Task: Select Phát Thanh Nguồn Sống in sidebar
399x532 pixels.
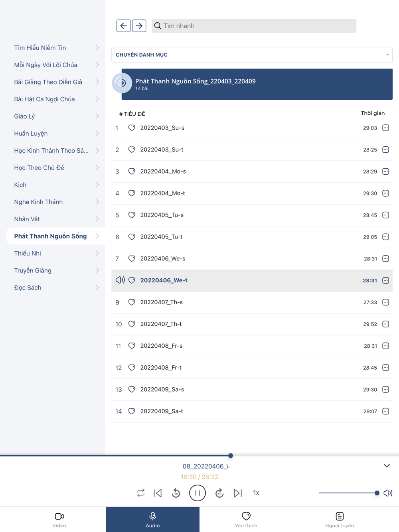Action: [x=56, y=236]
